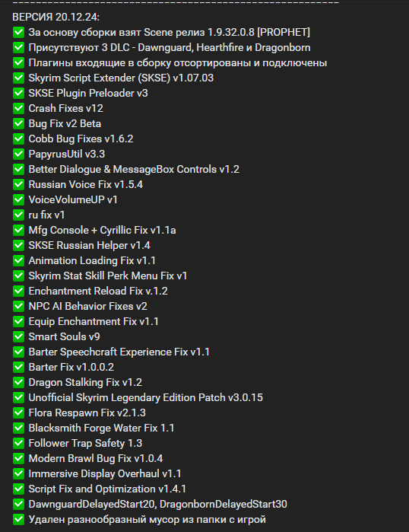409x532 pixels.
Task: Click the check icon beside Russian Voice Fix v1.5.4
Action: coord(19,184)
